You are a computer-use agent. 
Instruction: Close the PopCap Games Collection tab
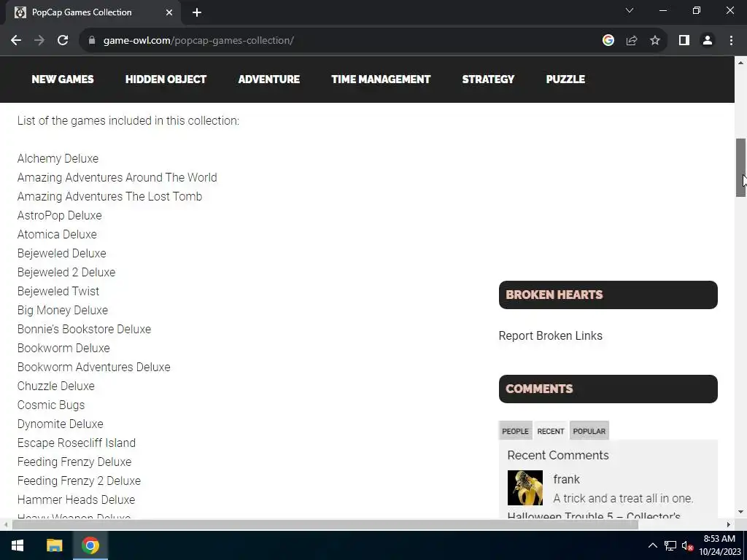[169, 12]
